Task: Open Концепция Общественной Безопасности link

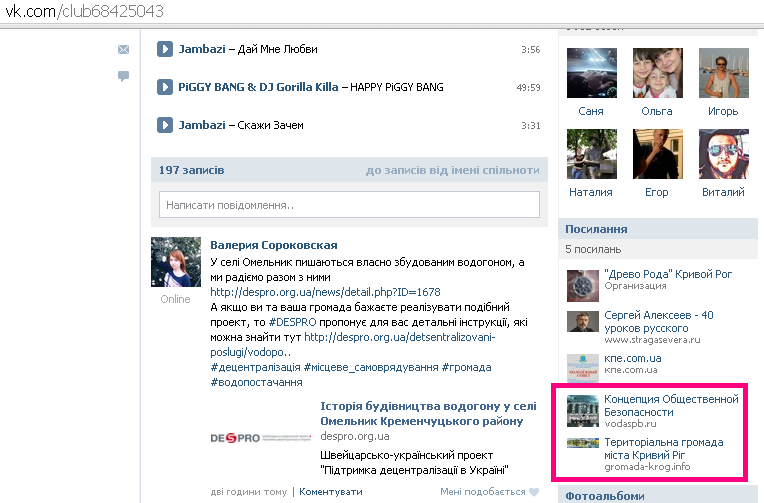Action: click(x=671, y=405)
